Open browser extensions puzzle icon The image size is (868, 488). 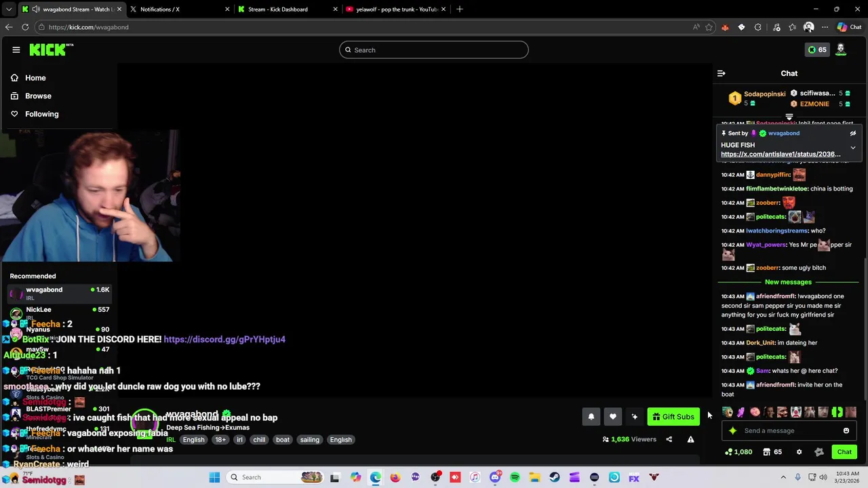pos(757,27)
